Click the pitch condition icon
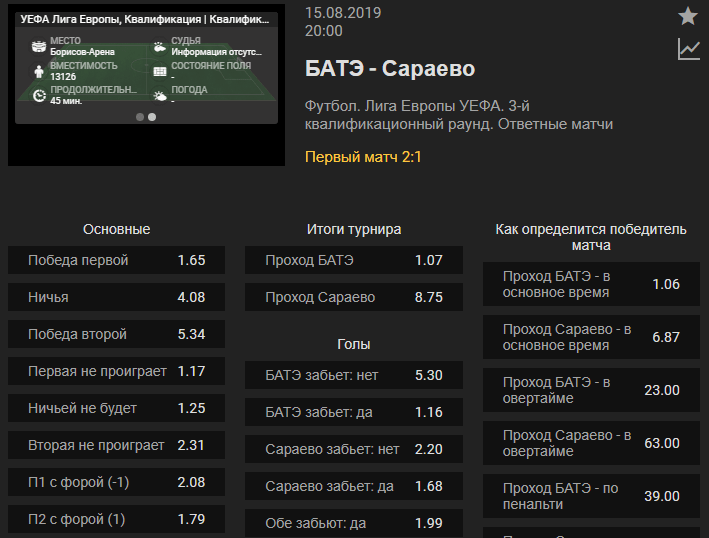The width and height of the screenshot is (709, 538). (x=160, y=71)
